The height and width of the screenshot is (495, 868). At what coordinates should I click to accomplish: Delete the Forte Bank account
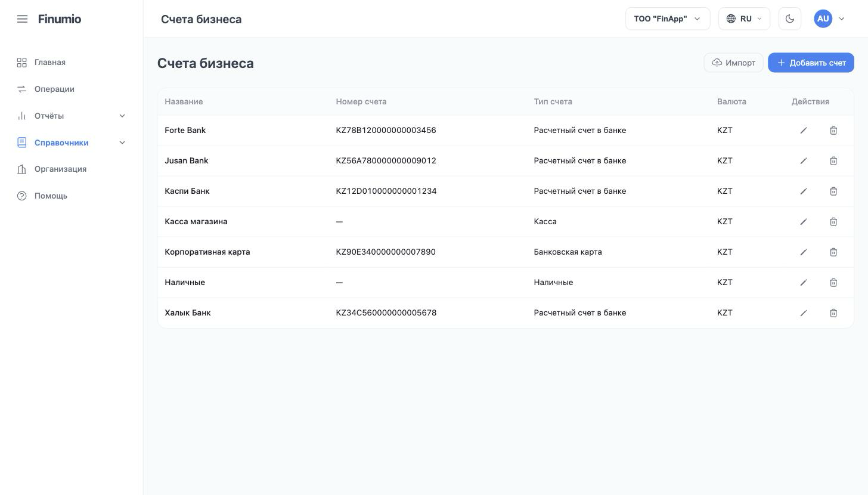pos(833,131)
